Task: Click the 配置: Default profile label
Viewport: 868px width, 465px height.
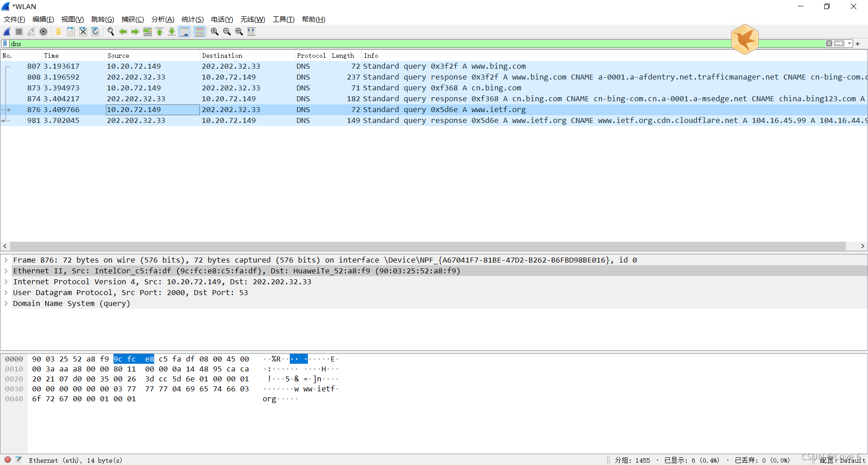Action: click(x=843, y=460)
